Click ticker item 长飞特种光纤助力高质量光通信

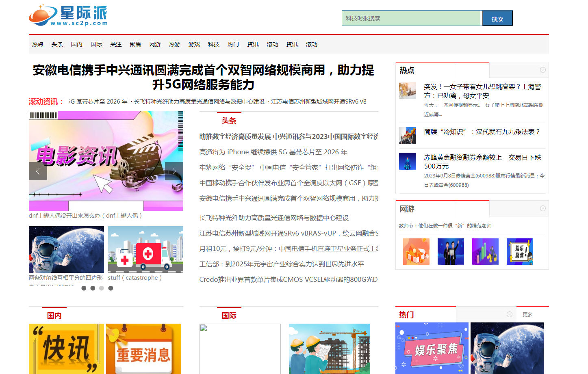tap(199, 102)
